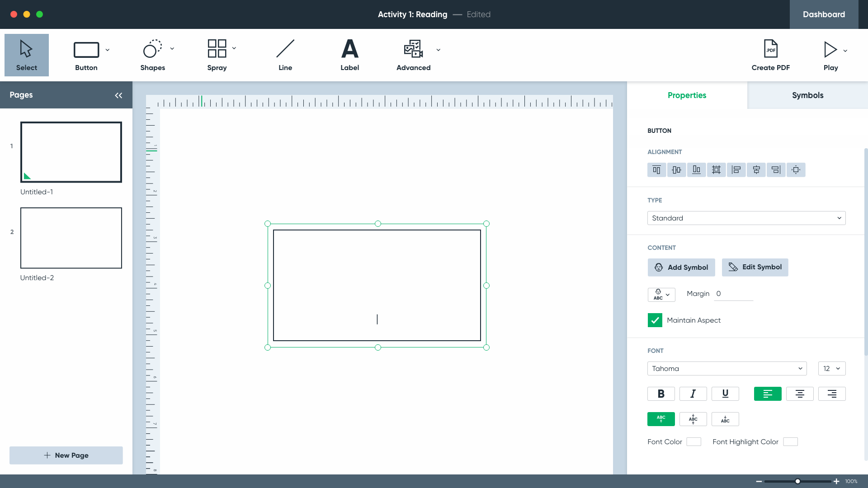868x488 pixels.
Task: Open the Tahoma font dropdown
Action: (726, 369)
